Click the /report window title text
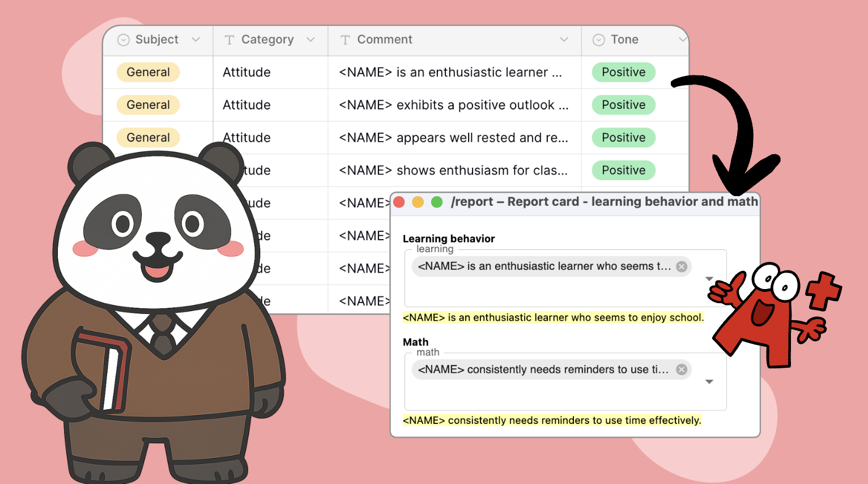 [x=604, y=202]
